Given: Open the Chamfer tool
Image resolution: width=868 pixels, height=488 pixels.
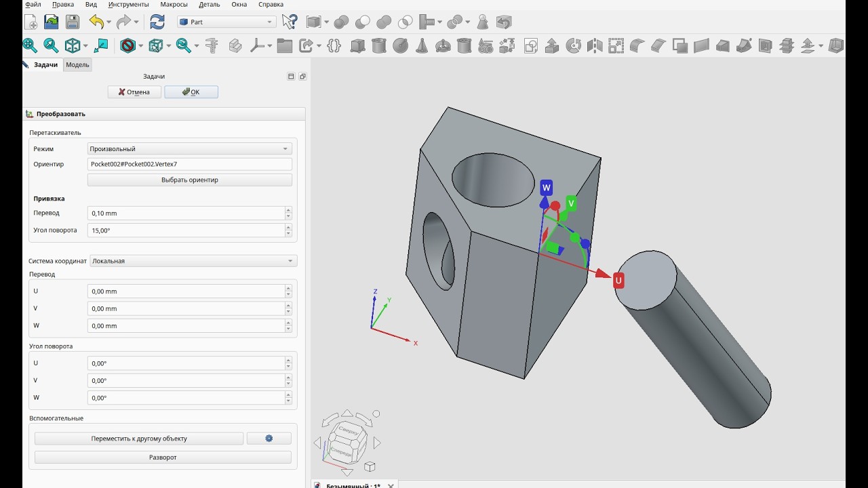Looking at the screenshot, I should coord(658,45).
